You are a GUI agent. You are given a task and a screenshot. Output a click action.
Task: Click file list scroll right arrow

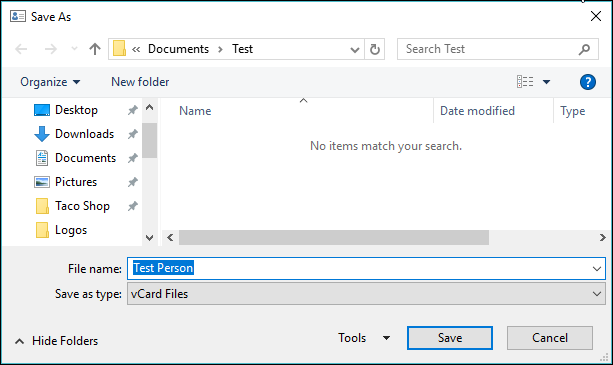coord(602,238)
